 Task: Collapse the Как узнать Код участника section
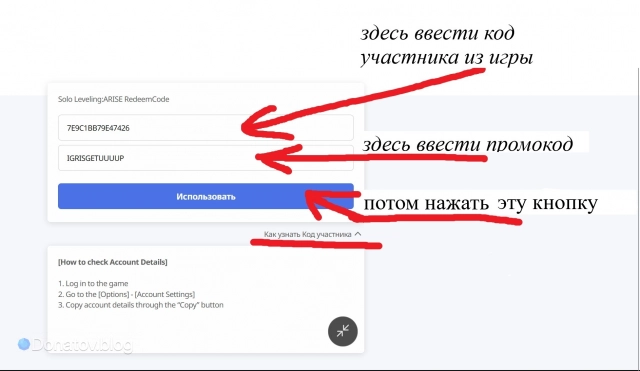click(x=313, y=234)
